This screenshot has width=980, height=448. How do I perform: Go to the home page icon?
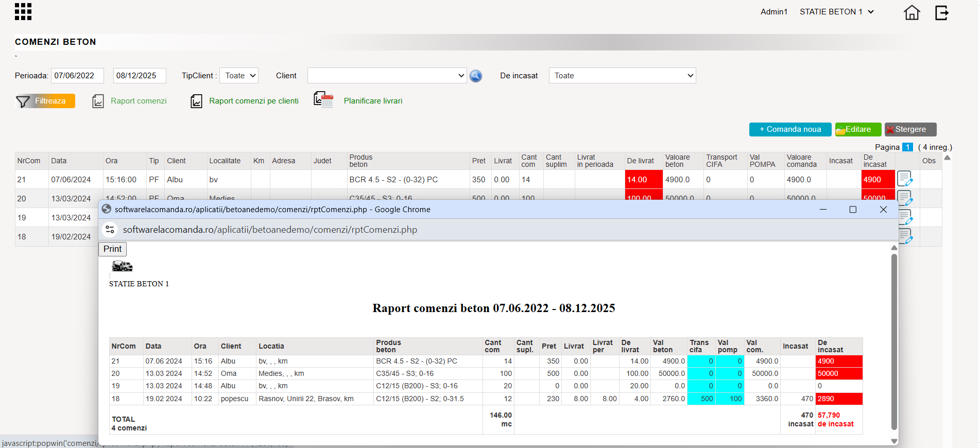tap(912, 12)
